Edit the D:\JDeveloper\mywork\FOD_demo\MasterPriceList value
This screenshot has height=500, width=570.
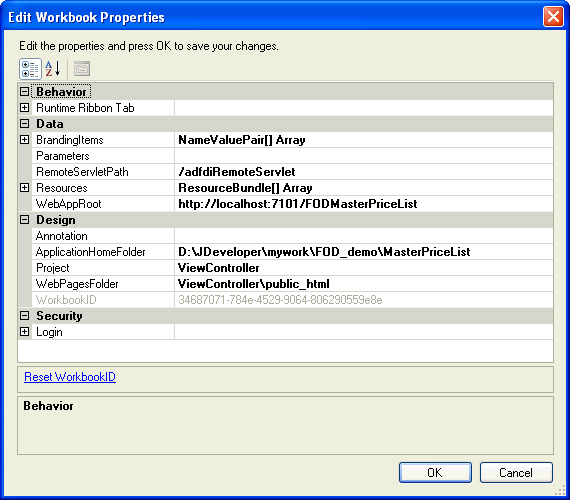(x=364, y=252)
